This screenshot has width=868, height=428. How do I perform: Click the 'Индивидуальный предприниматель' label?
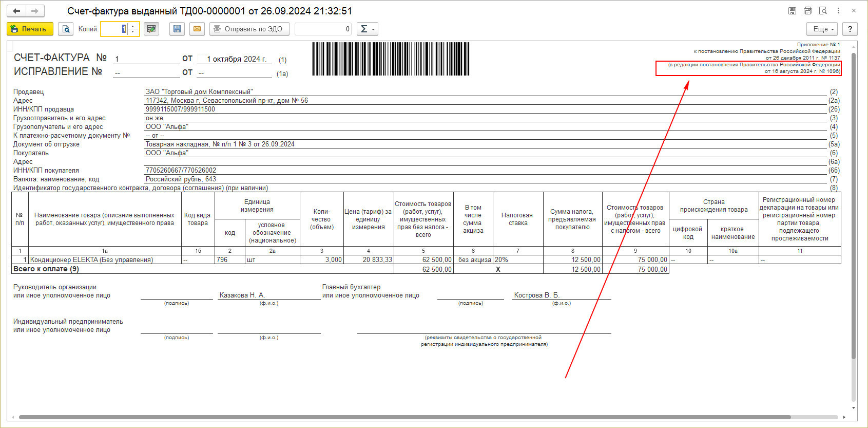[68, 322]
